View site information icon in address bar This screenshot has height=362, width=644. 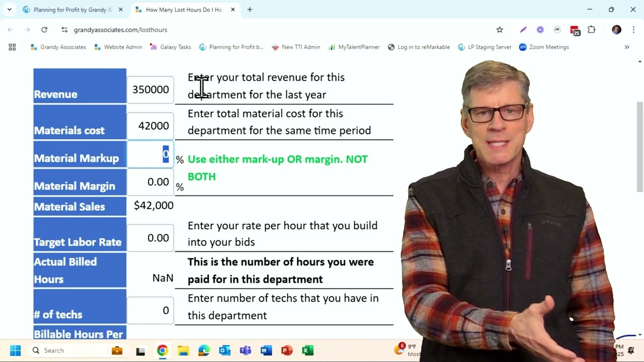point(64,30)
